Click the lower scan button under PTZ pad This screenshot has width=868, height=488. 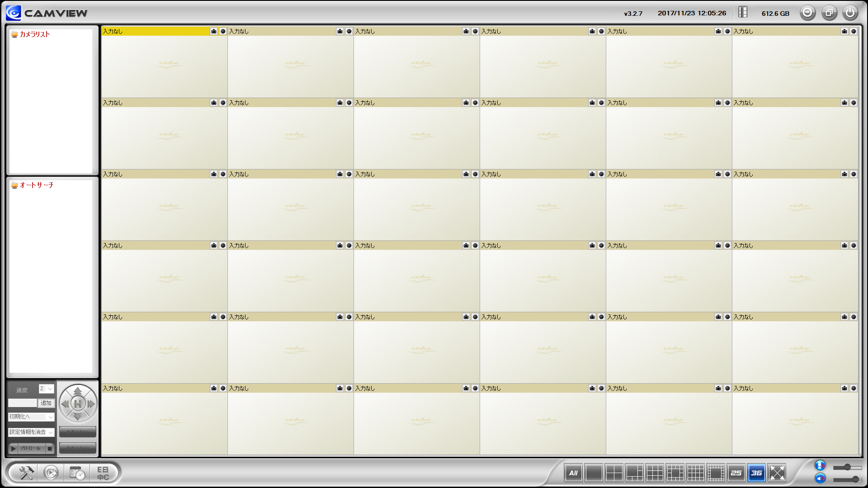tap(78, 448)
